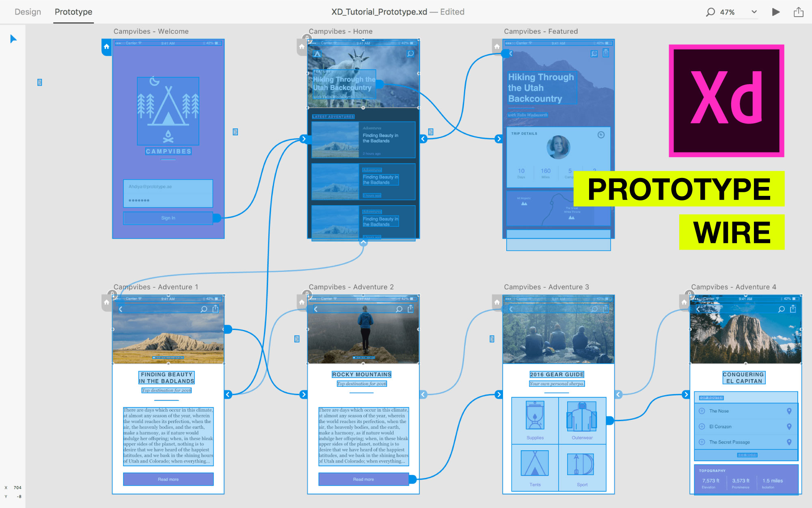Click the featured headline wire handle on Home
The width and height of the screenshot is (812, 508).
[380, 84]
